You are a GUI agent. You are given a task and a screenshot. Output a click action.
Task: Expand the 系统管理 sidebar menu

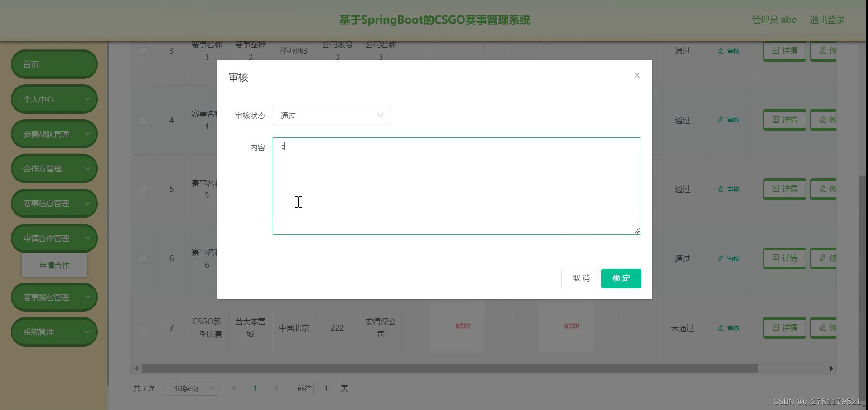pos(54,332)
